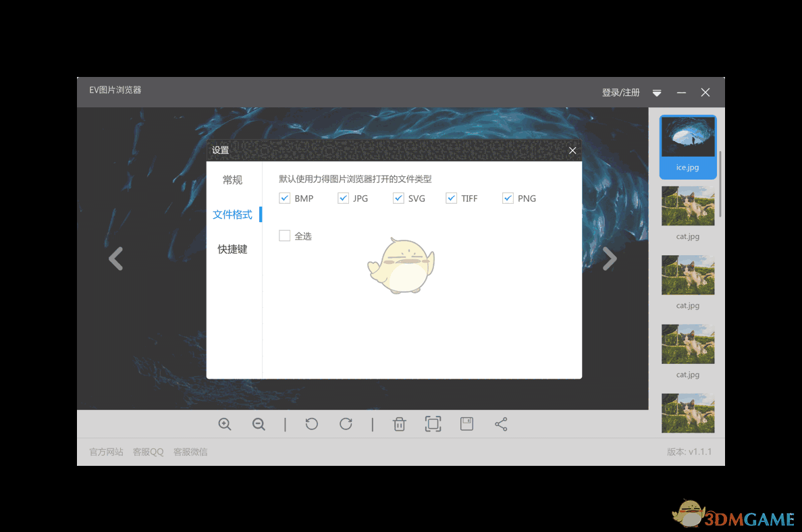Screen dimensions: 802x532
Task: Click the zoom in magnifier icon
Action: (225, 424)
